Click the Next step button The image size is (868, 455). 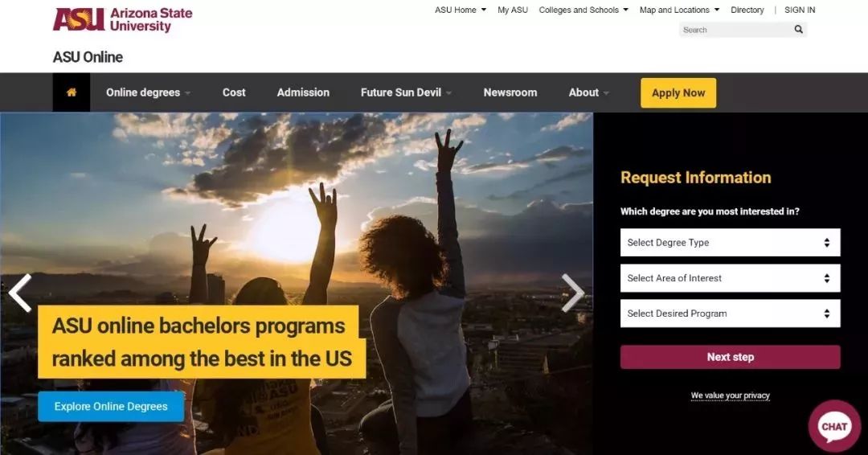coord(730,357)
